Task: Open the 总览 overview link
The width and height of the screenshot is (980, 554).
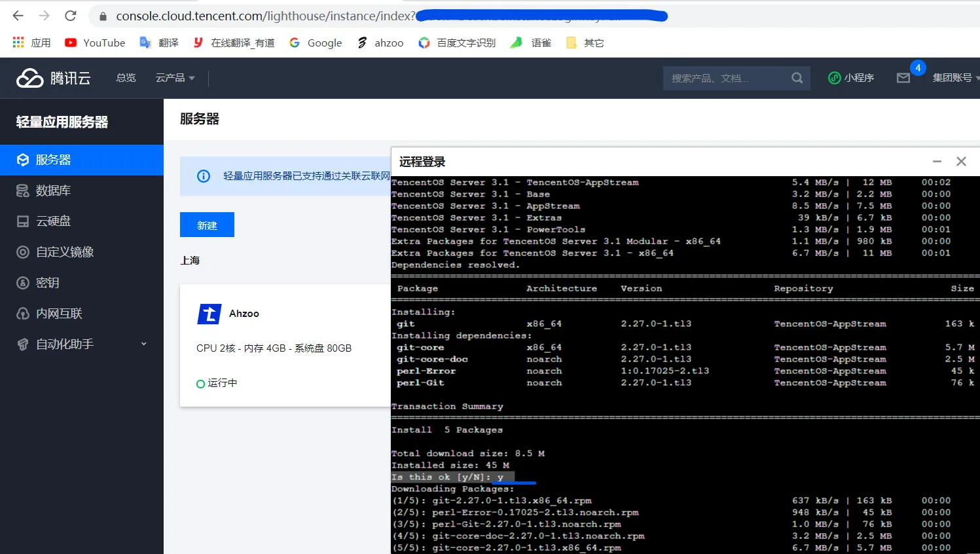Action: (x=126, y=78)
